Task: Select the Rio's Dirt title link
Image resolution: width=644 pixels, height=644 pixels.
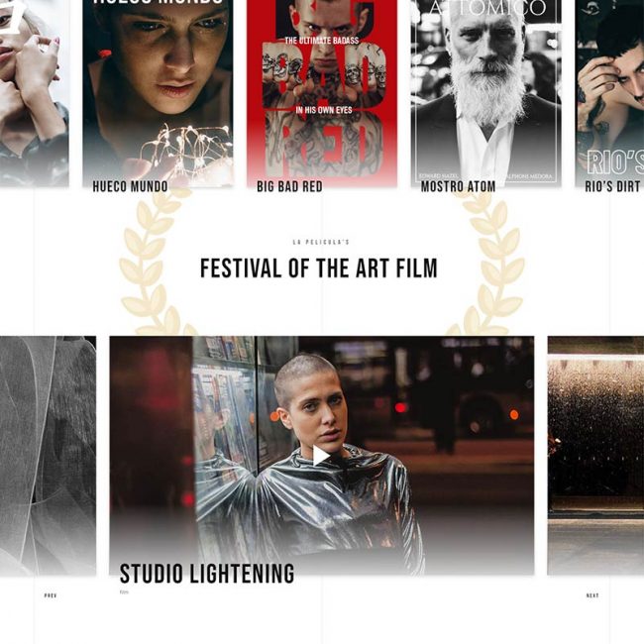Action: pos(614,186)
